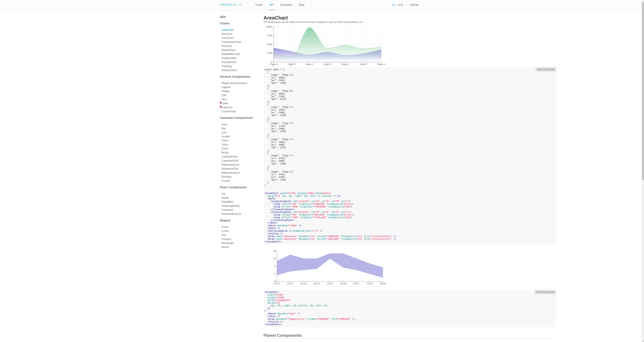Select PolarGrid in Polar Components

pyautogui.click(x=227, y=210)
